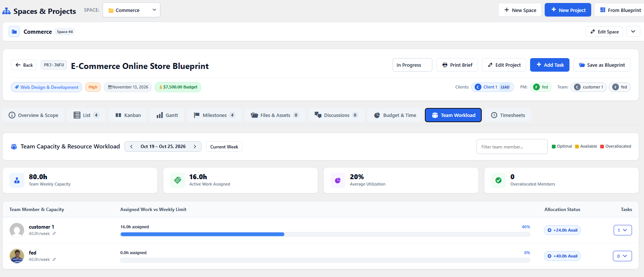Click the Commerce space folder icon
Viewport: 644px width, 277px height.
point(14,31)
